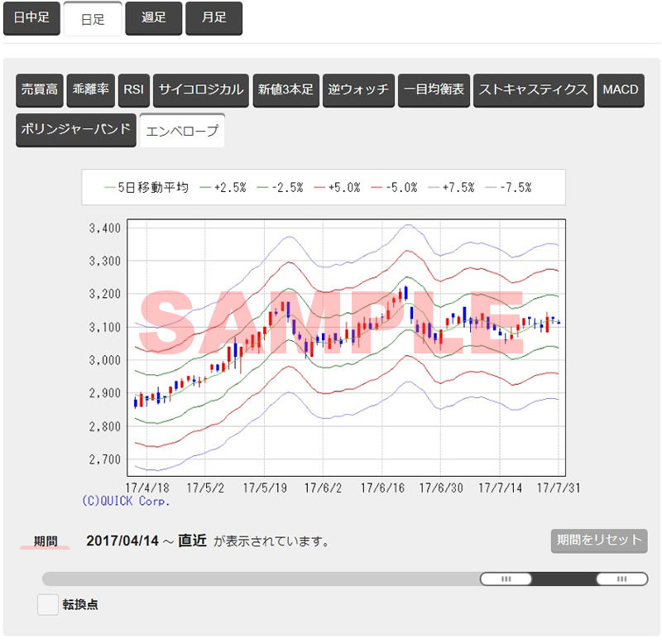Image resolution: width=662 pixels, height=644 pixels.
Task: Click the +5.0% legend entry
Action: [x=338, y=188]
